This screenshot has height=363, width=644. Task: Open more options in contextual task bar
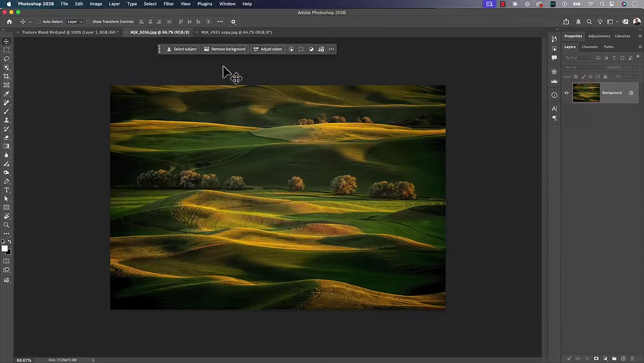[x=331, y=49]
